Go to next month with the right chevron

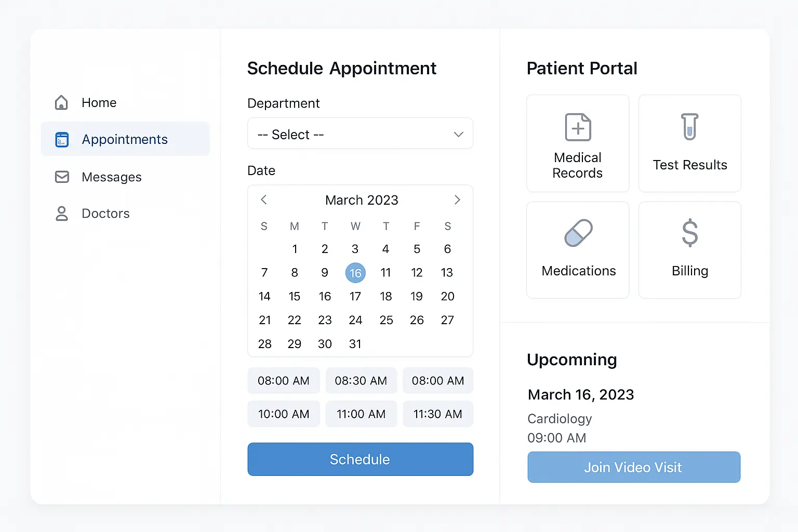(x=457, y=199)
